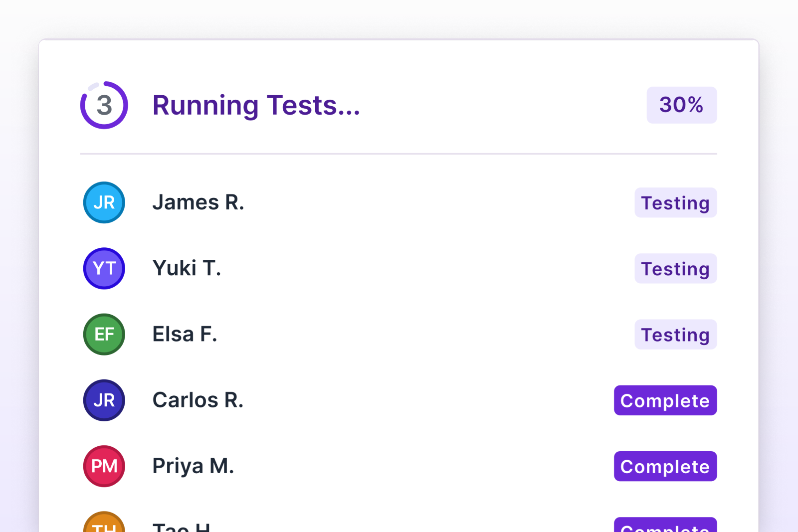
Task: Click Carlos R.'s dark blue JR avatar
Action: pyautogui.click(x=104, y=400)
